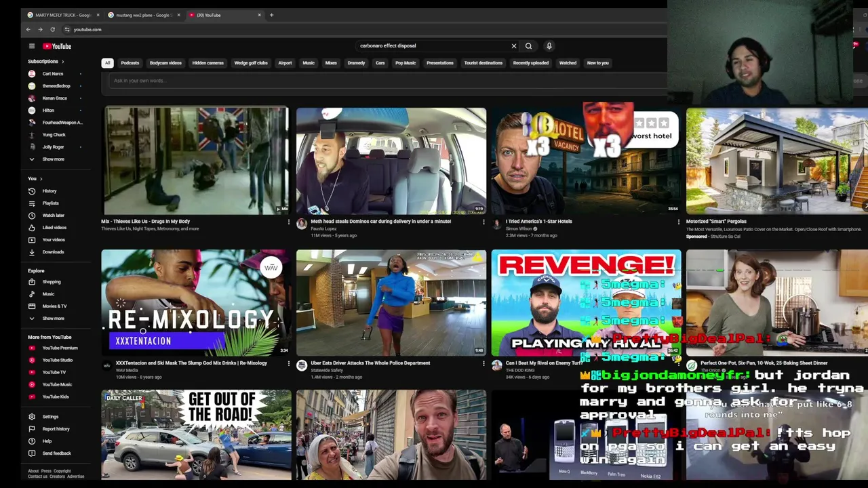Viewport: 868px width, 488px height.
Task: Open the Cart Narcs channel subscription
Action: 53,74
